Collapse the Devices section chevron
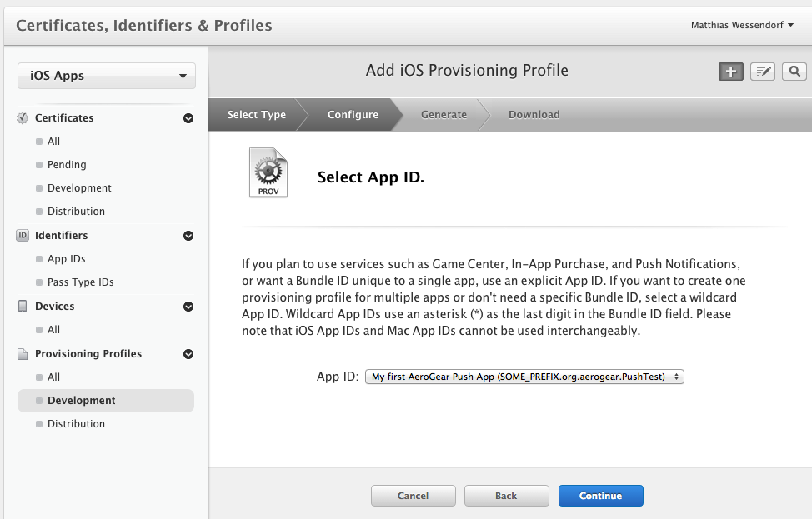This screenshot has width=812, height=519. (188, 306)
